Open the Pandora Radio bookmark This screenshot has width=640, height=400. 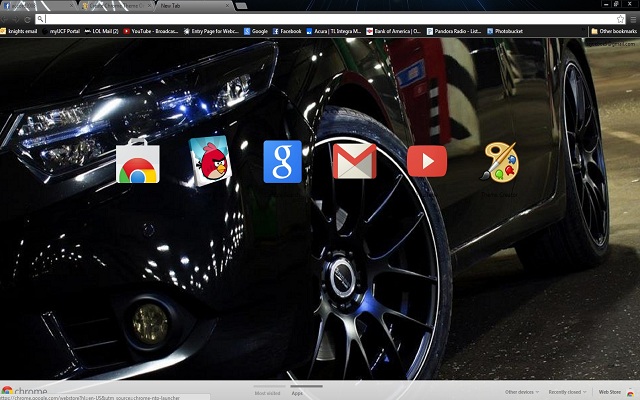[x=454, y=31]
